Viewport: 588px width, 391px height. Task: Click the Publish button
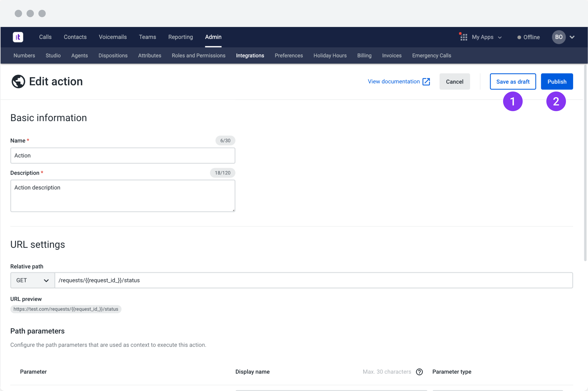point(557,82)
